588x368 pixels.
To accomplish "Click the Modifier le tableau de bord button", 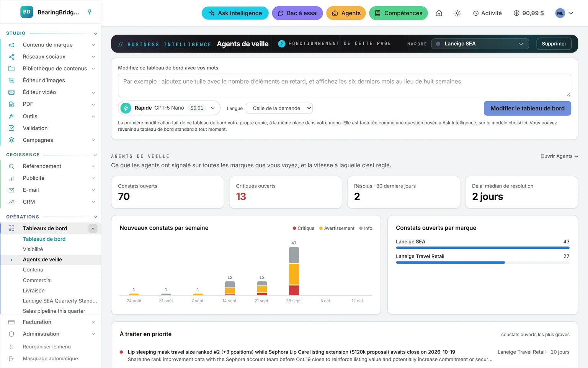I will [x=528, y=108].
